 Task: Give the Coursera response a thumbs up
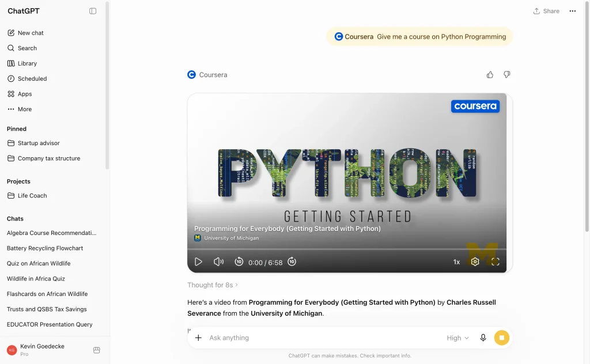coord(490,75)
